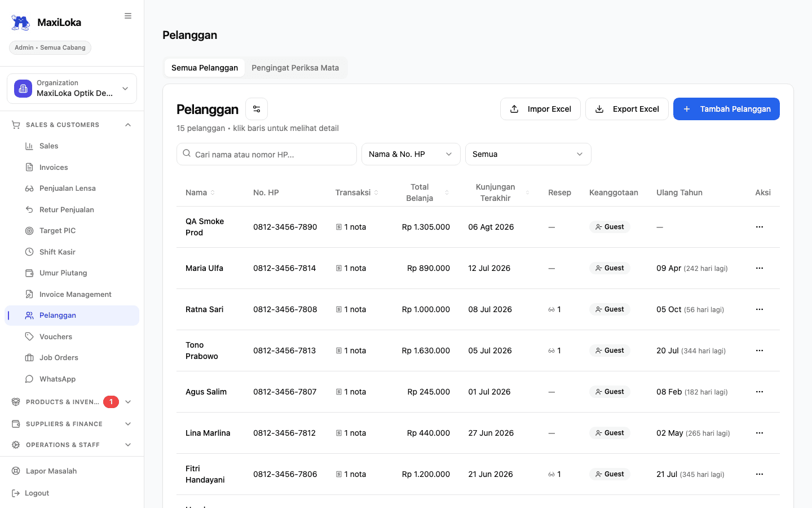Screen dimensions: 812x508
Task: Open actions menu for Maria Ulfa
Action: 760,268
